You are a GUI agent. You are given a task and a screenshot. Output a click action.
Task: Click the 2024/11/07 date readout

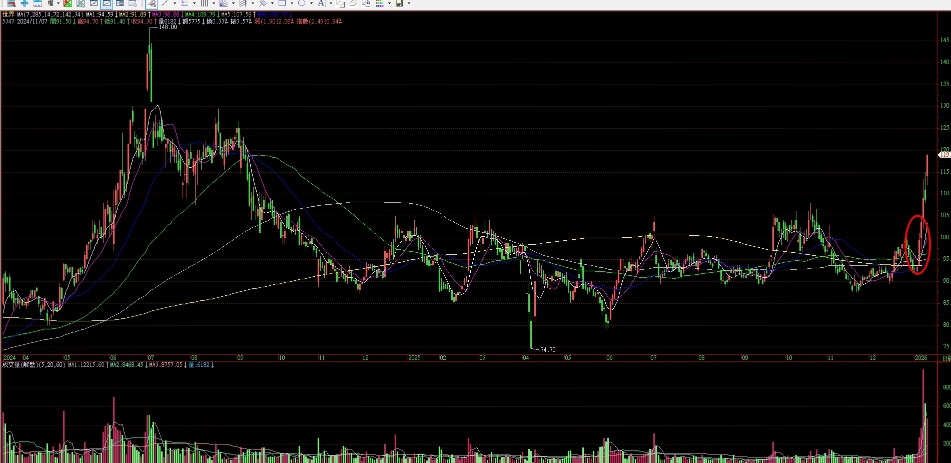coord(32,22)
